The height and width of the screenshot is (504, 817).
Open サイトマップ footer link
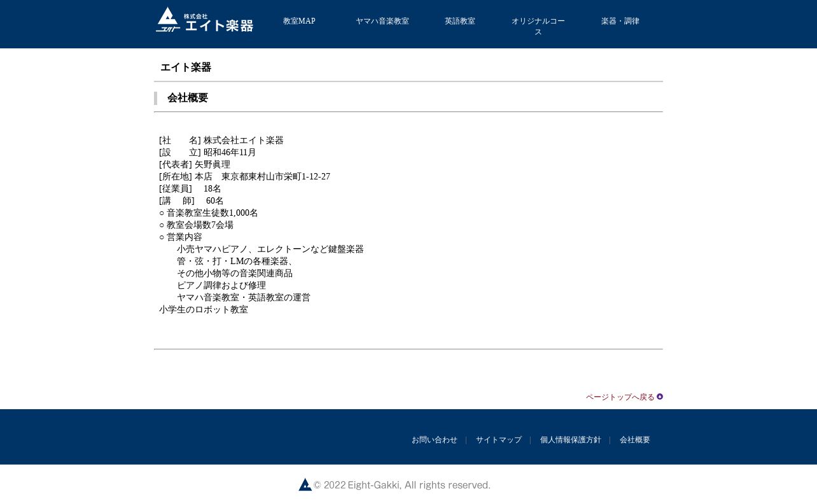(499, 440)
